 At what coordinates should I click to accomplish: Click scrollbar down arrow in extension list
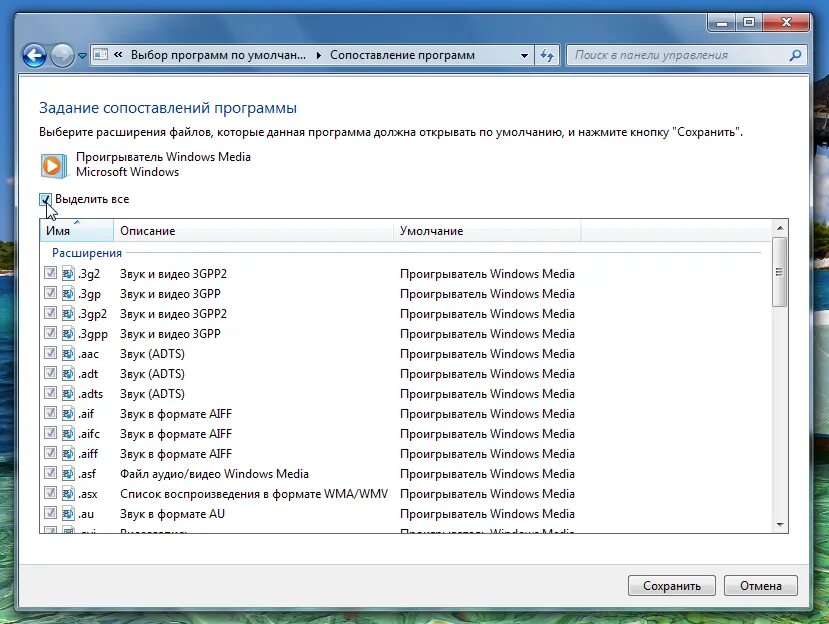coord(780,525)
